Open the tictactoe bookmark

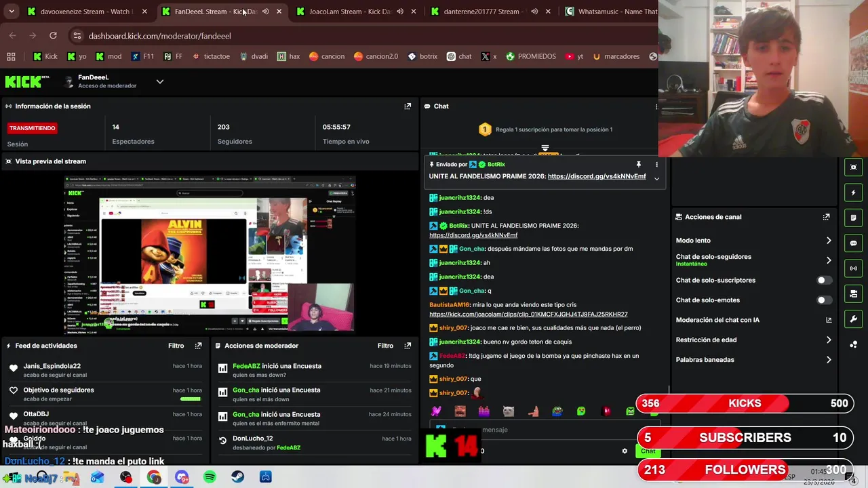coord(211,56)
